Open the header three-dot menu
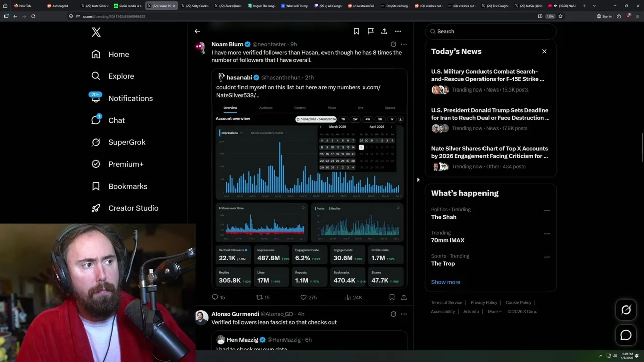The image size is (644, 362). (x=398, y=31)
